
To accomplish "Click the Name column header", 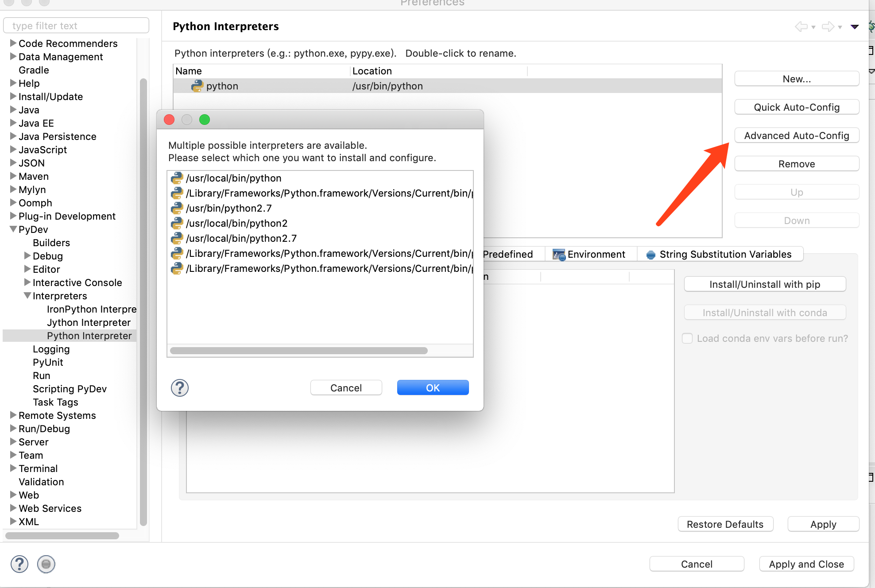I will pos(262,71).
